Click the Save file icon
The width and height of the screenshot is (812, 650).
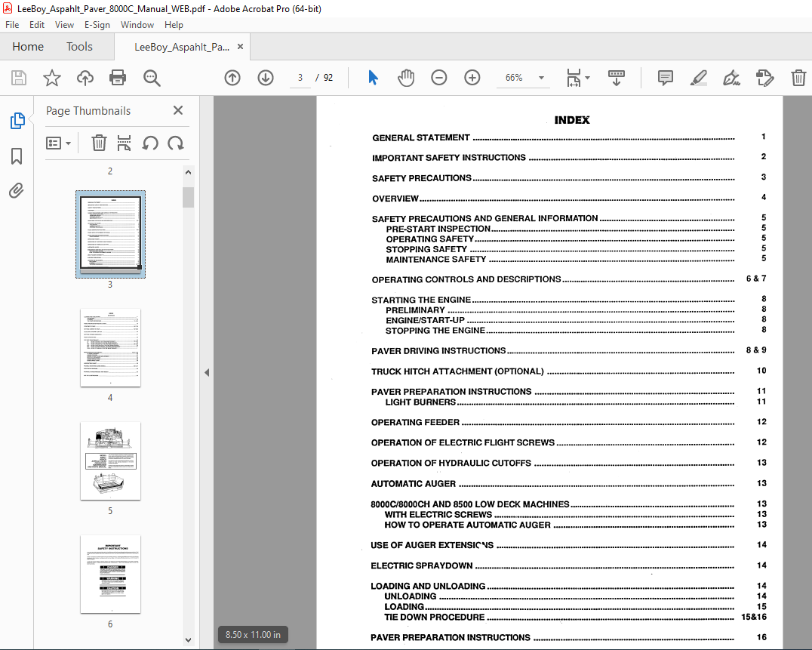pos(19,78)
